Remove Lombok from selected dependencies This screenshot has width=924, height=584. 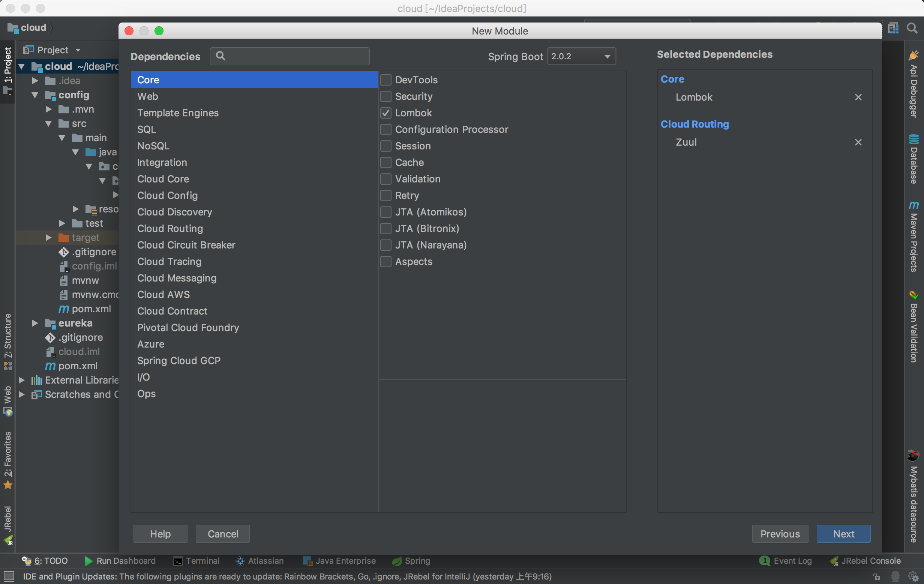(858, 97)
